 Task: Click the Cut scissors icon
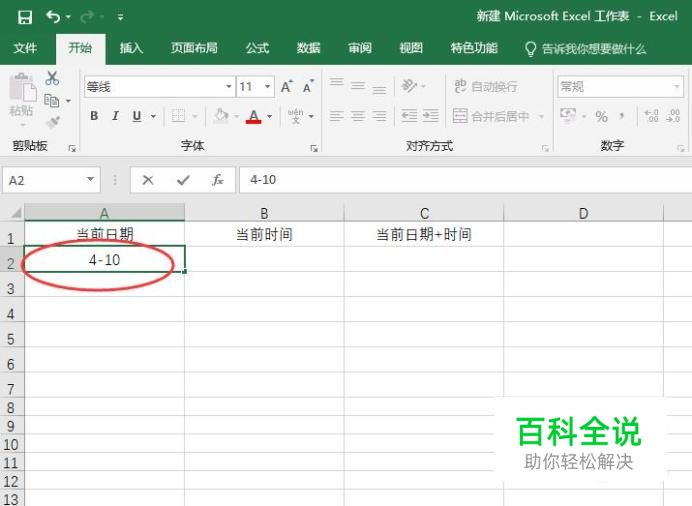click(52, 78)
